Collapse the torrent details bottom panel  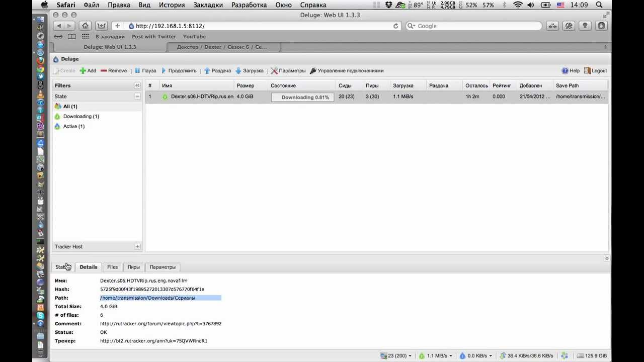point(606,258)
